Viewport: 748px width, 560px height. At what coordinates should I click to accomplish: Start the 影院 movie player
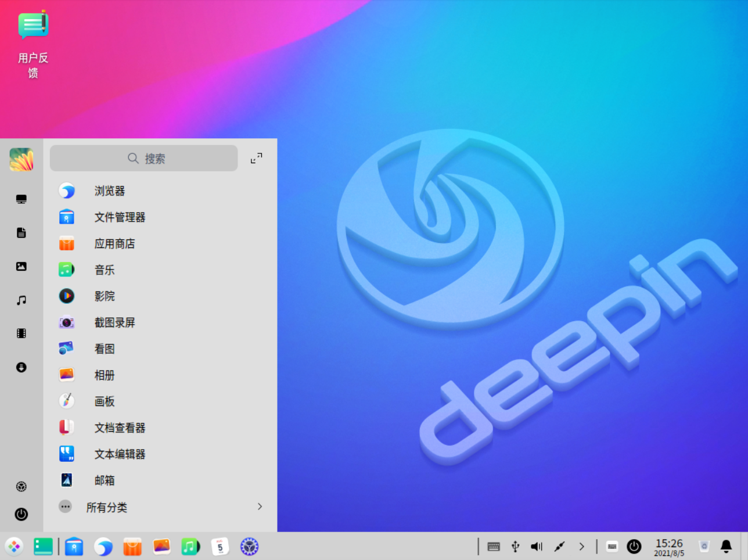click(105, 296)
